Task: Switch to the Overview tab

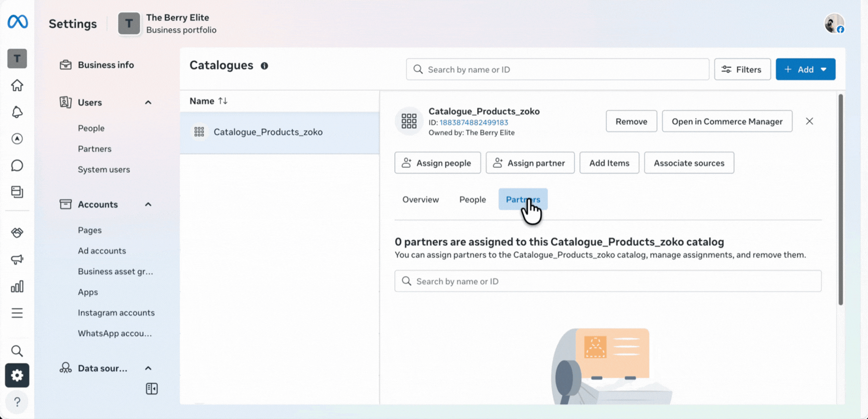Action: pyautogui.click(x=420, y=200)
